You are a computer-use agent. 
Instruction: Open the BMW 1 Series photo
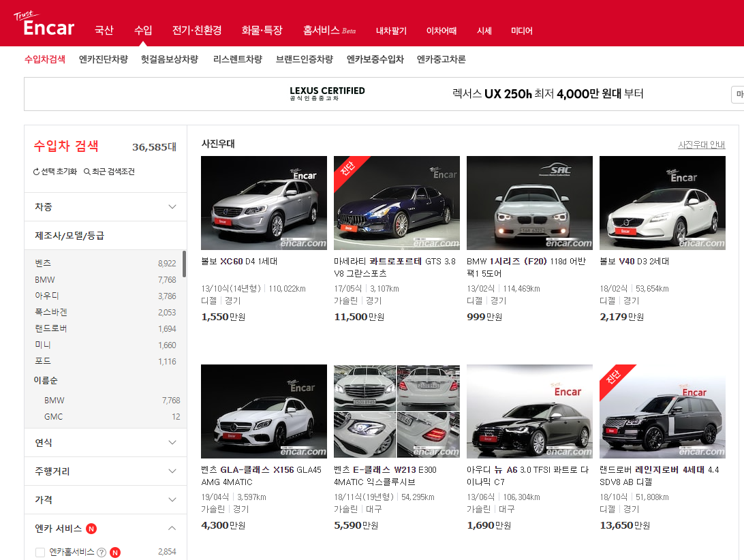(529, 203)
